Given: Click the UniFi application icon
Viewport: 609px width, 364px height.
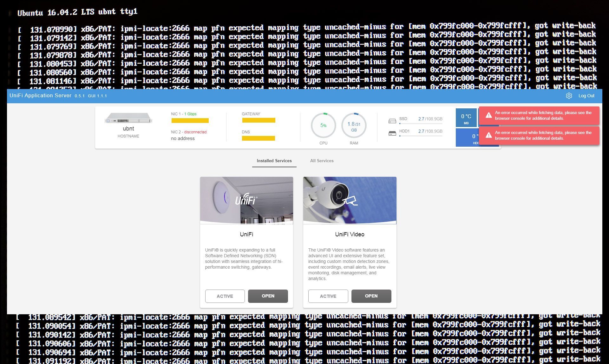Looking at the screenshot, I should click(246, 199).
